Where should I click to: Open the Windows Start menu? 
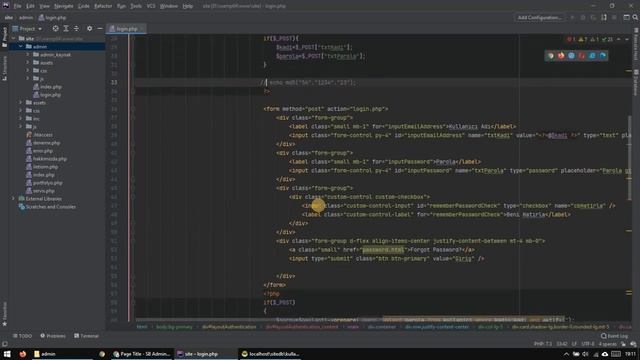click(7, 354)
